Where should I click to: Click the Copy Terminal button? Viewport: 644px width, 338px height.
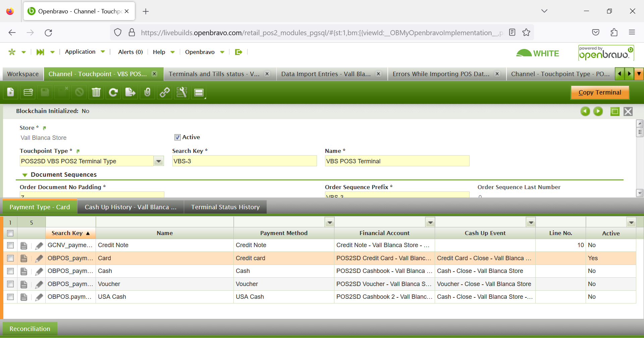[600, 93]
